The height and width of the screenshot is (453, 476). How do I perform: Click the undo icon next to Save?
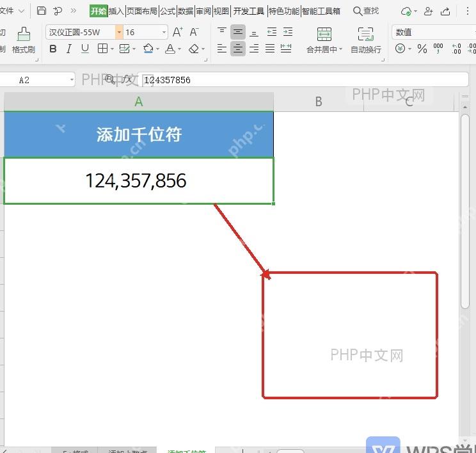58,11
